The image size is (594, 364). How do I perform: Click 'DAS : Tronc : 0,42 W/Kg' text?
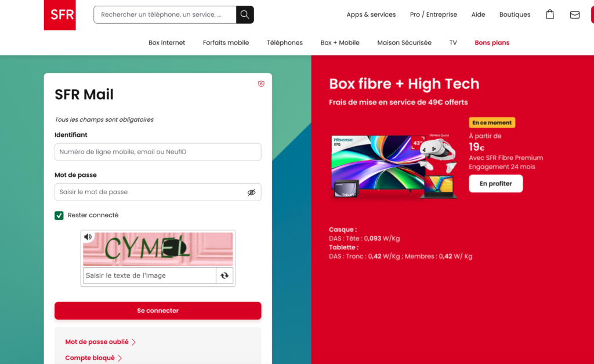[x=364, y=256]
